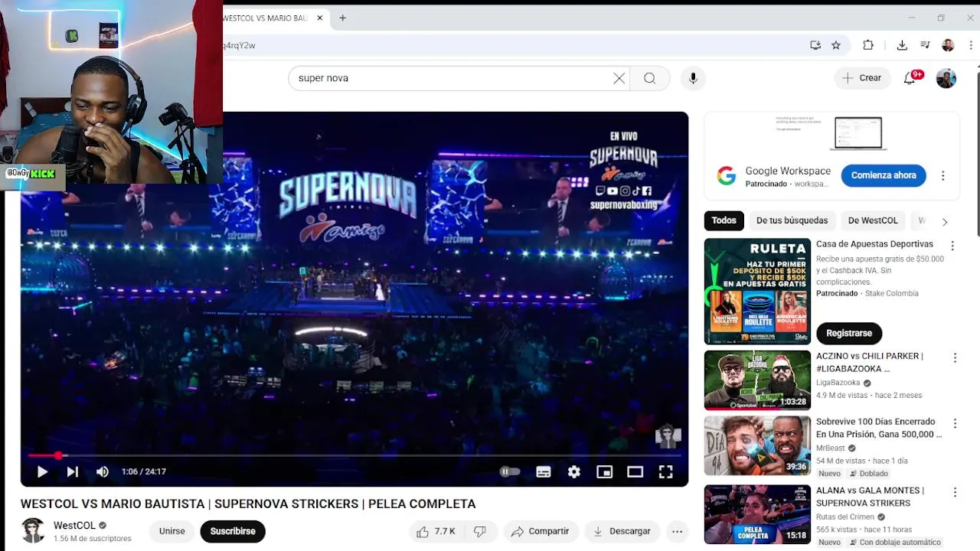Screen dimensions: 980x551
Task: Open ACZINO vs CHILI PARKER options menu
Action: pyautogui.click(x=955, y=358)
